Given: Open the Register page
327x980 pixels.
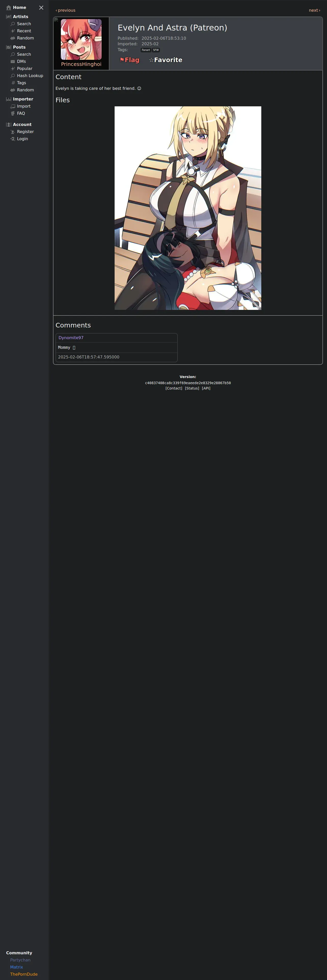Looking at the screenshot, I should pos(25,132).
